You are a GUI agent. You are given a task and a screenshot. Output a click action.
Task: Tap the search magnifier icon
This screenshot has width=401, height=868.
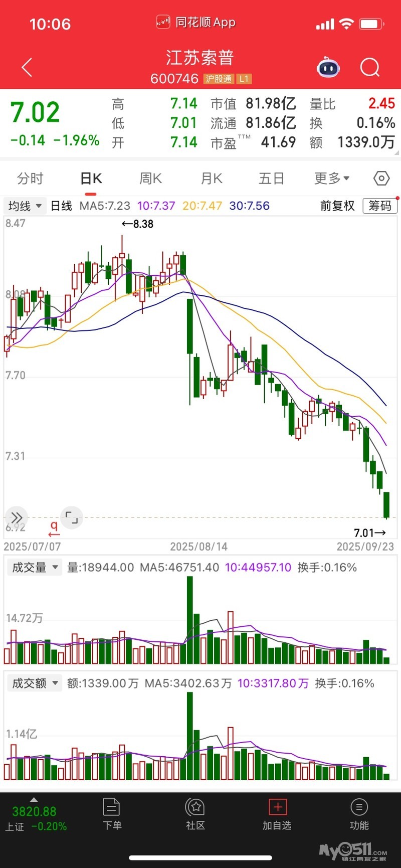(x=370, y=67)
